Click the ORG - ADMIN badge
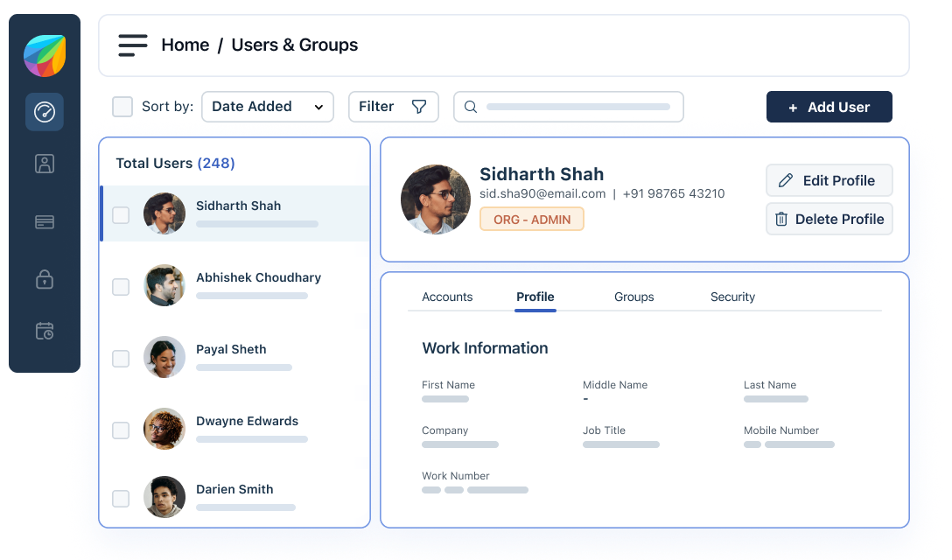952x560 pixels. [532, 219]
